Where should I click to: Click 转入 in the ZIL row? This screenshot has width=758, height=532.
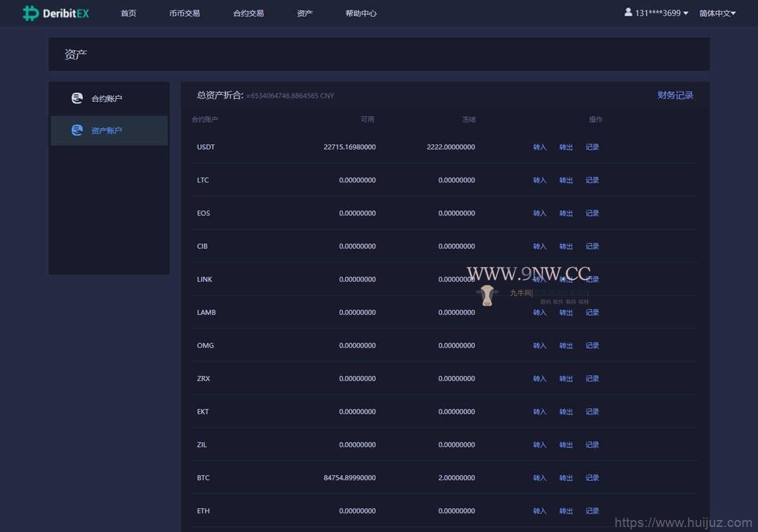tap(539, 445)
